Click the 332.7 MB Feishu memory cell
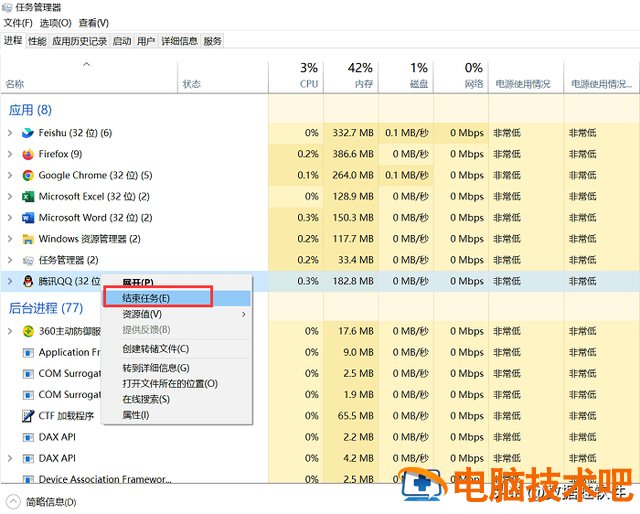The width and height of the screenshot is (640, 514). (353, 133)
